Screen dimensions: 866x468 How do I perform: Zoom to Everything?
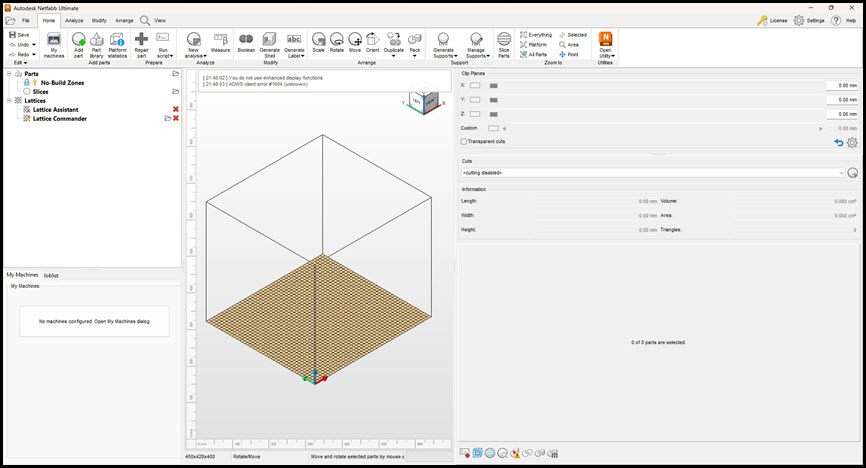536,35
